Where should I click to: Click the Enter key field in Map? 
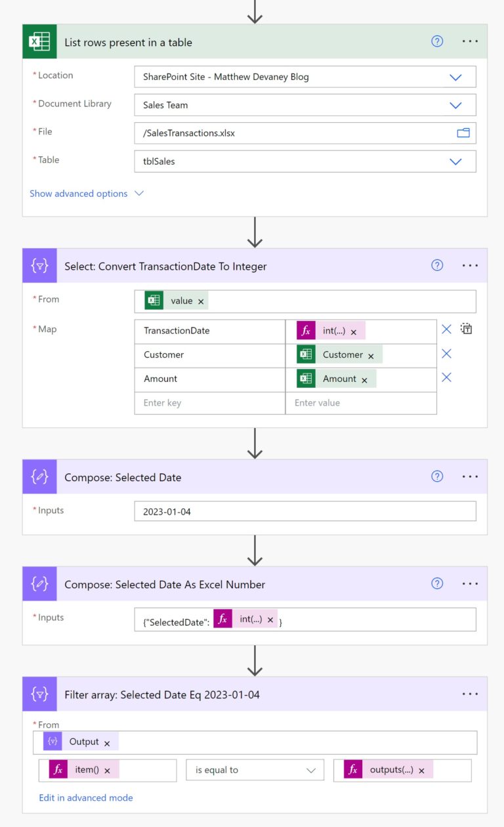(184, 403)
